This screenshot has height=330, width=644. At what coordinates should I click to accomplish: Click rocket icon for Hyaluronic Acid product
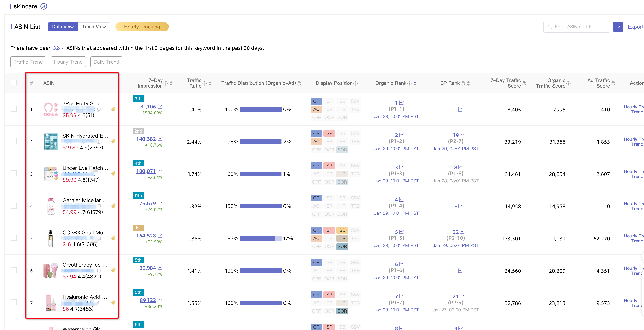[113, 303]
